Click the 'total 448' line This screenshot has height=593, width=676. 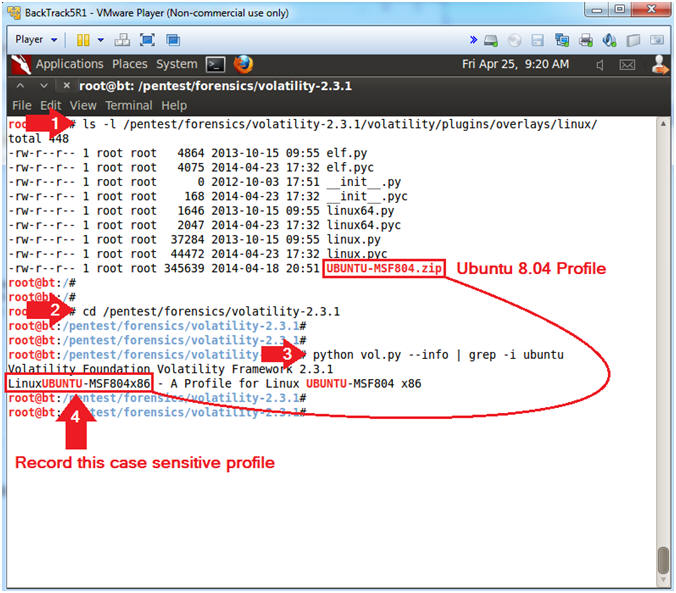coord(38,139)
